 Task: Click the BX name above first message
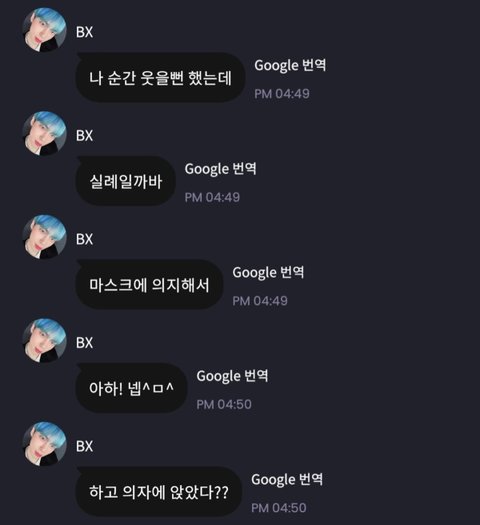click(x=84, y=32)
